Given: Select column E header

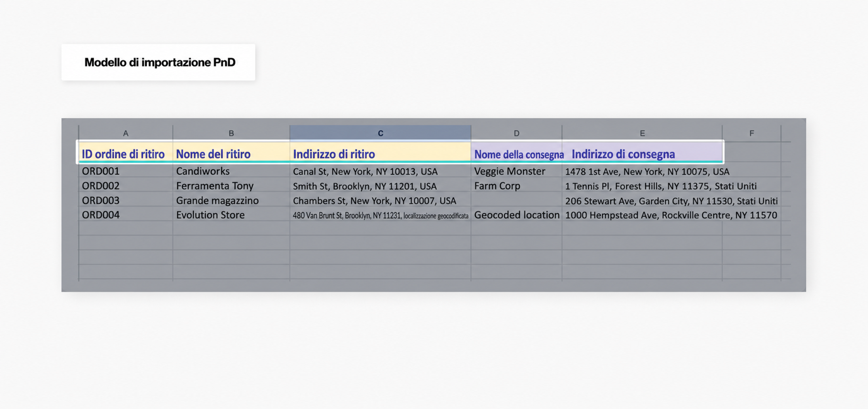Looking at the screenshot, I should [642, 133].
